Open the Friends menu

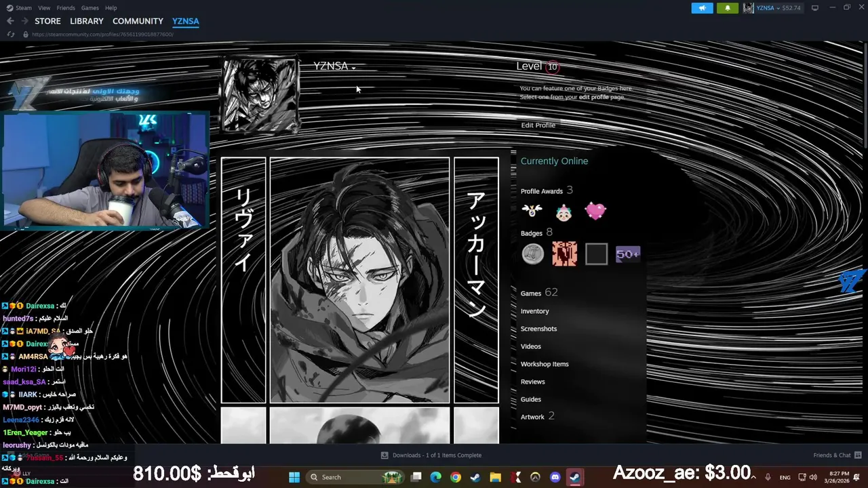66,7
